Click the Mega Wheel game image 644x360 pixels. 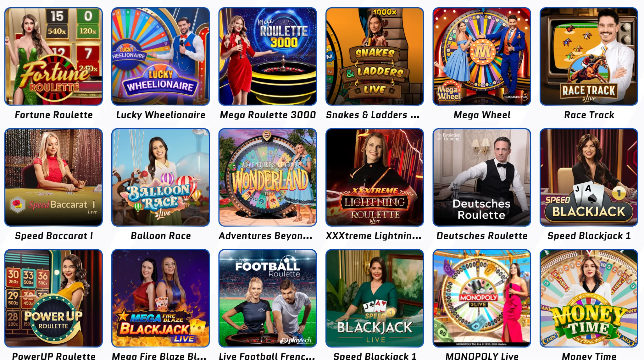point(482,57)
